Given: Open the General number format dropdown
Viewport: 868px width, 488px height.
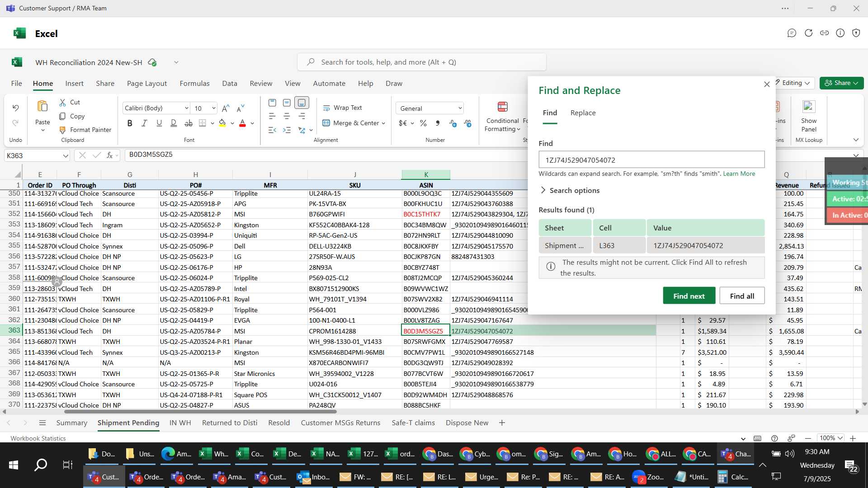Looking at the screenshot, I should pyautogui.click(x=430, y=108).
